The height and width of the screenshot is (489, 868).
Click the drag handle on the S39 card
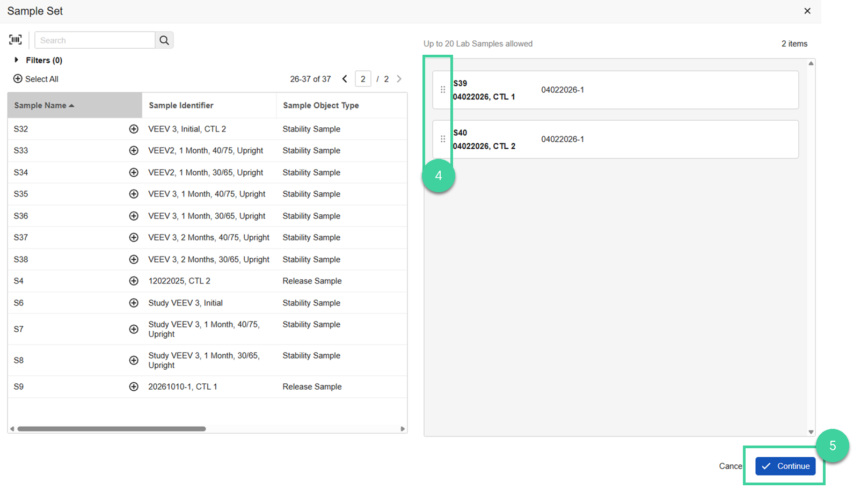(x=443, y=90)
